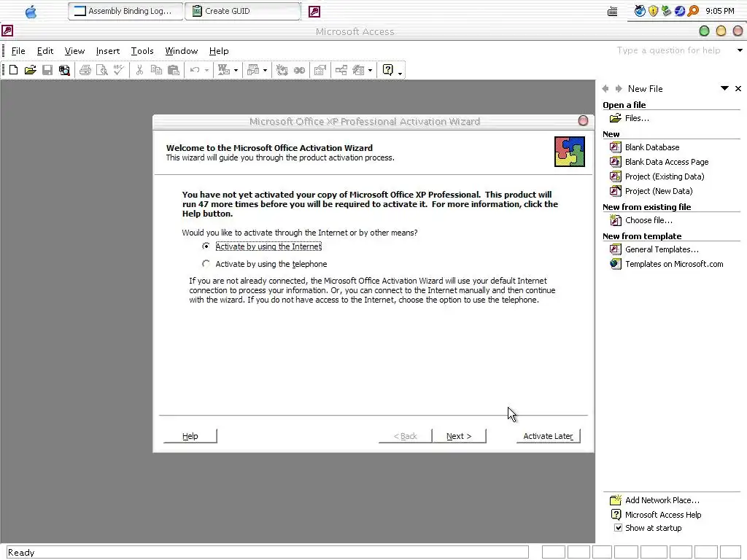This screenshot has height=560, width=747.
Task: Open the Window menu
Action: click(x=182, y=51)
